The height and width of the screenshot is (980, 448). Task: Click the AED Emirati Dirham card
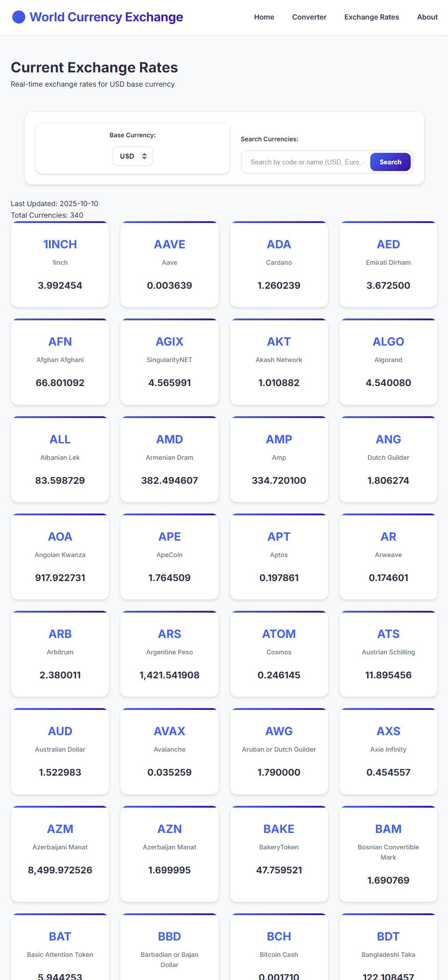(388, 264)
